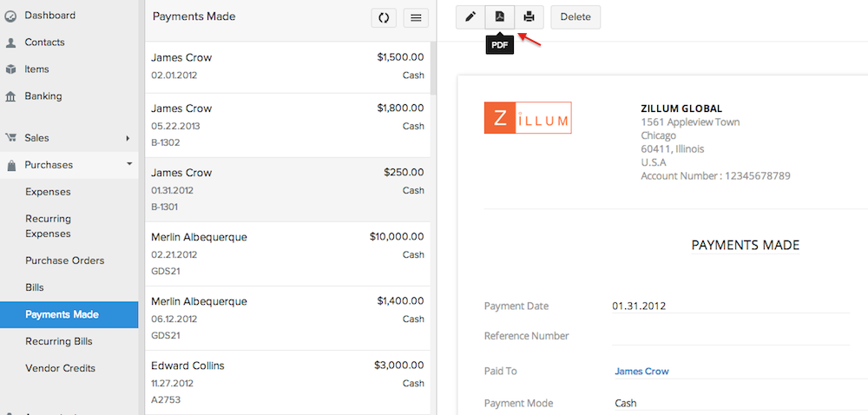Click the pencil edit icon
This screenshot has height=415, width=868.
470,16
